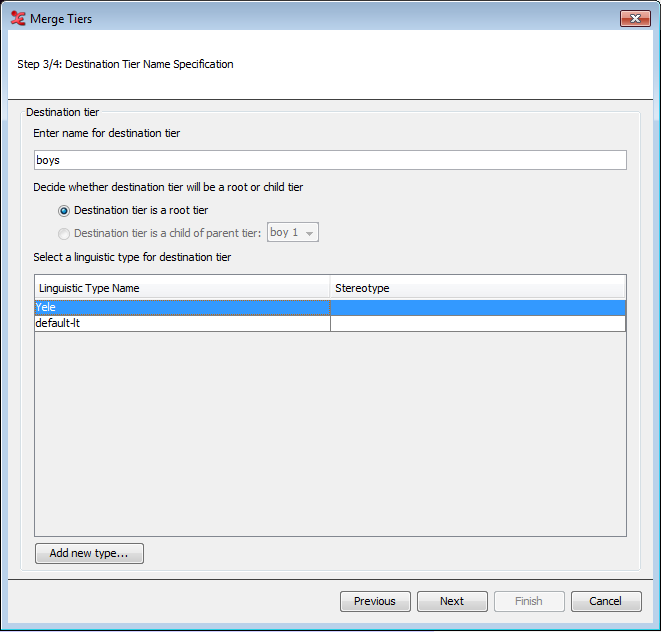The height and width of the screenshot is (632, 661).
Task: Open the parent tier dropdown showing 'boy 1'
Action: [x=293, y=232]
